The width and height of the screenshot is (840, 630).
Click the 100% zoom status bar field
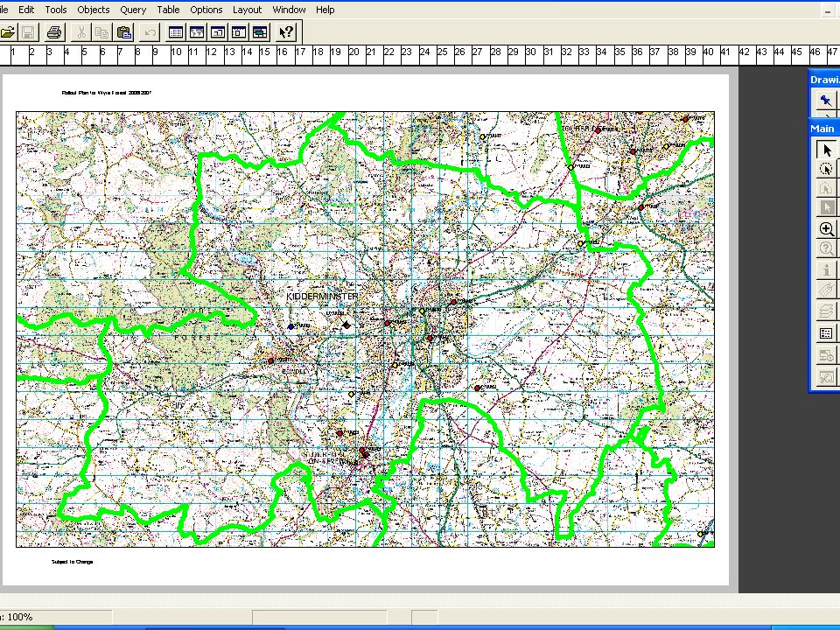click(55, 617)
